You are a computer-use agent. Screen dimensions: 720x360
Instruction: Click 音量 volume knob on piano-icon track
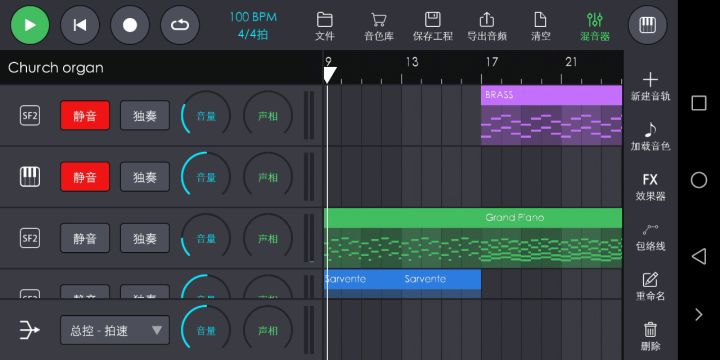(206, 177)
